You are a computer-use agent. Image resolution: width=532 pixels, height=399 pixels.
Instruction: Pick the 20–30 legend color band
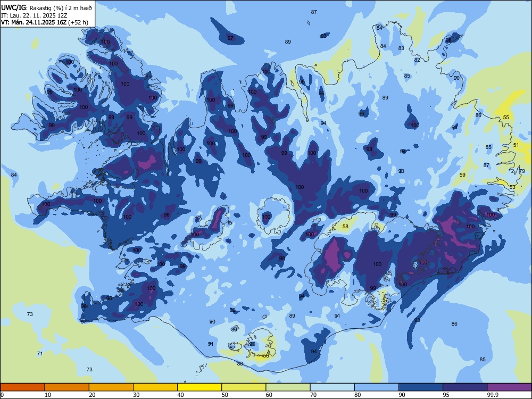point(111,387)
